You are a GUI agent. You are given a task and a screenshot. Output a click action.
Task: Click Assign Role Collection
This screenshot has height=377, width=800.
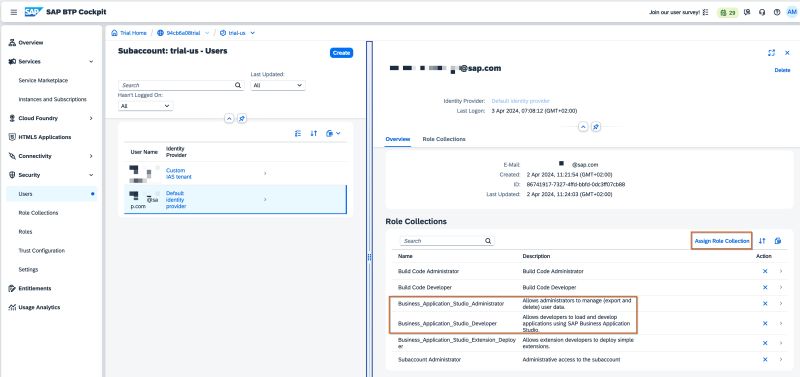[722, 241]
